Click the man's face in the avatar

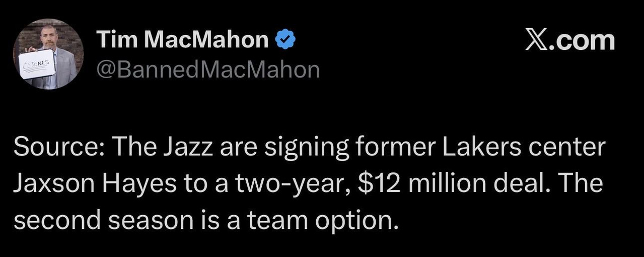pyautogui.click(x=49, y=35)
